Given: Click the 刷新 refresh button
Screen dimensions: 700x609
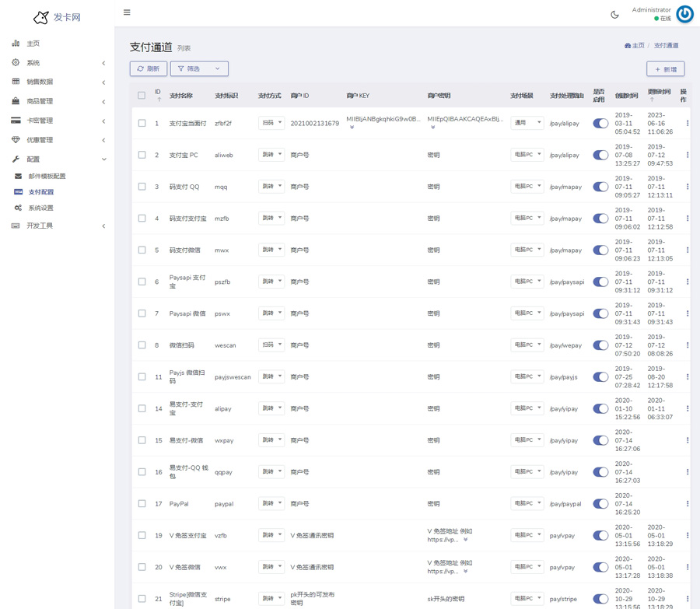Looking at the screenshot, I should 148,68.
